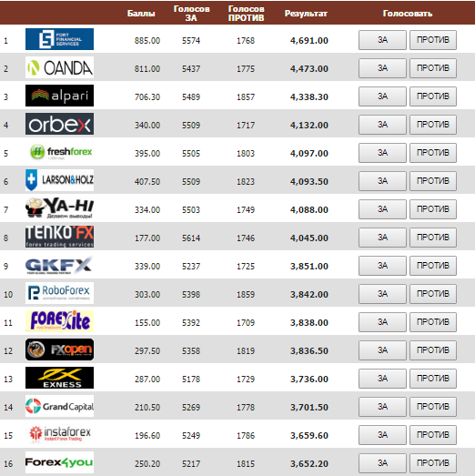
Task: Sort by the Результат column header
Action: pyautogui.click(x=306, y=14)
